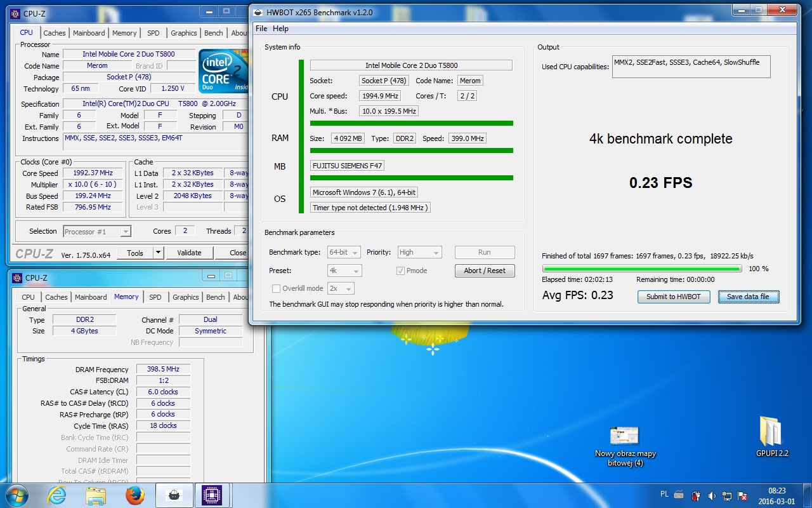This screenshot has height=508, width=812.
Task: Select the SPD tab in lower CPU-Z window
Action: [x=155, y=297]
